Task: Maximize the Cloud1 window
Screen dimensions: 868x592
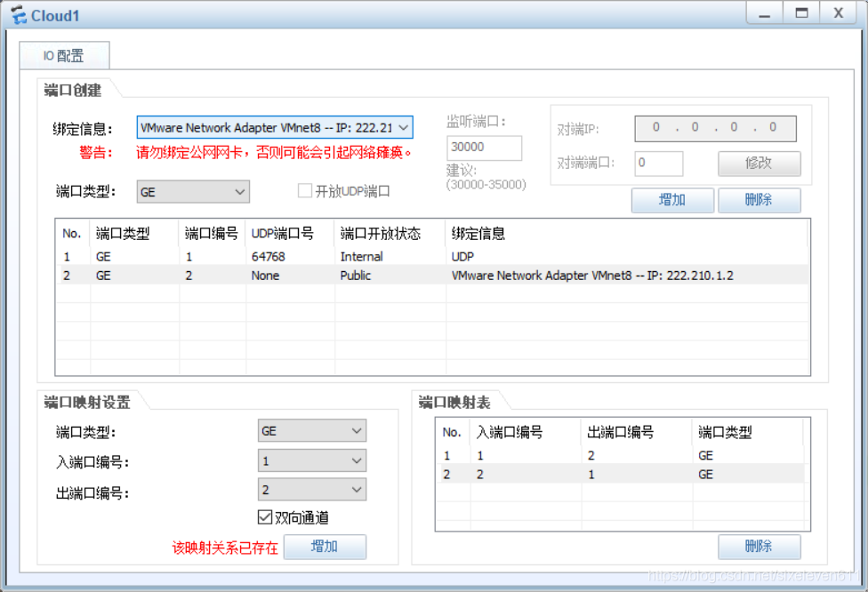Action: [x=801, y=13]
